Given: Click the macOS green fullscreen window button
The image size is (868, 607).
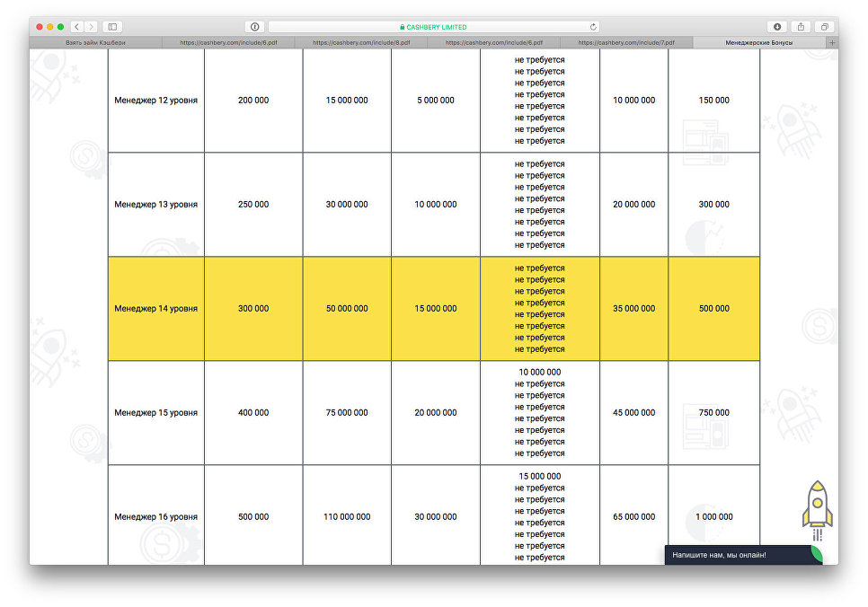Looking at the screenshot, I should tap(61, 27).
